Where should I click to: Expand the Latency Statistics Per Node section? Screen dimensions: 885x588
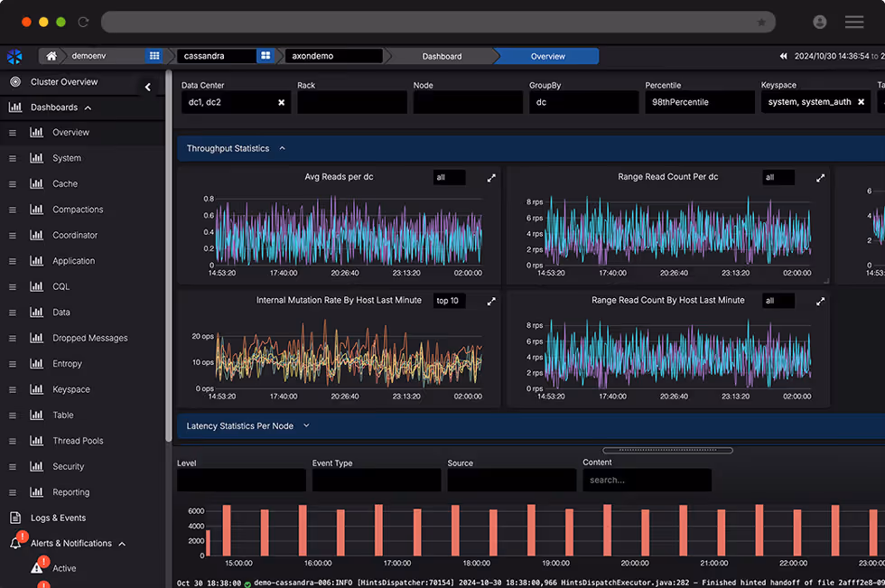point(306,425)
